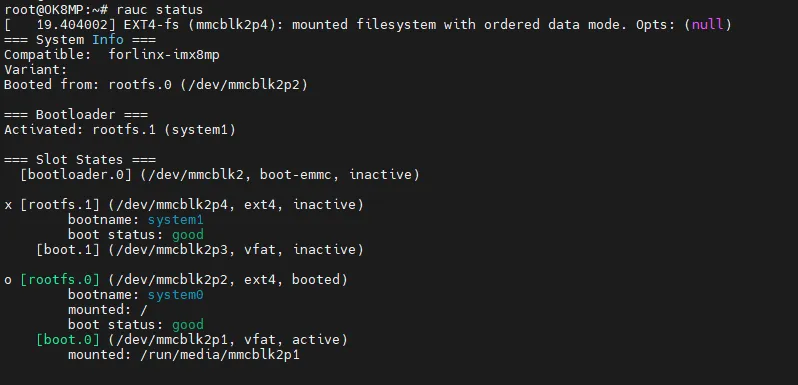The width and height of the screenshot is (798, 385).
Task: Click 'Activated: rootfs.1 (system1)' line
Action: point(120,130)
